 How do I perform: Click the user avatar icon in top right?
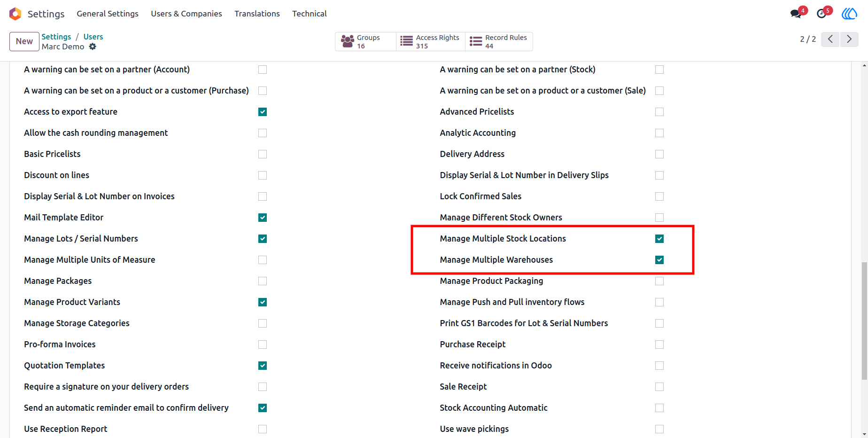click(849, 14)
